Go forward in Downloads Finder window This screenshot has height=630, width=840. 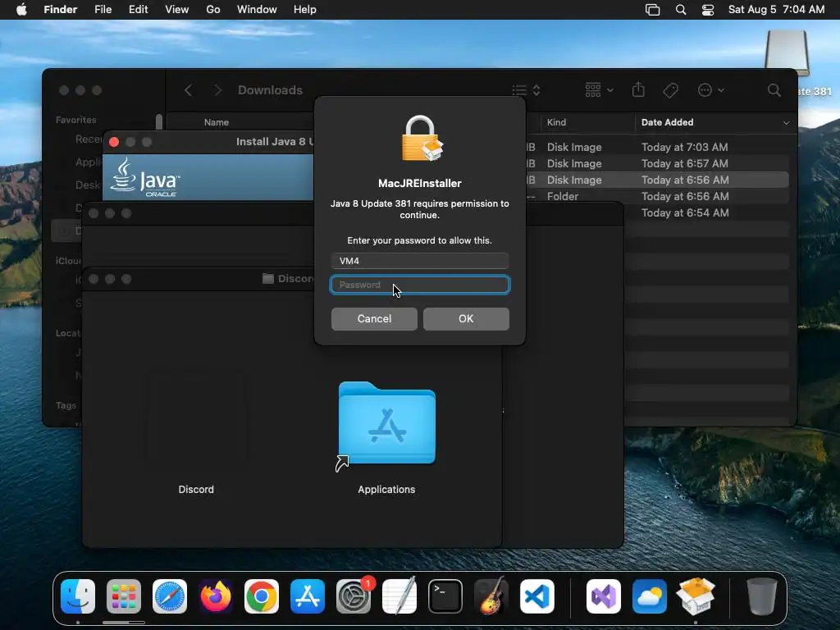pyautogui.click(x=217, y=90)
